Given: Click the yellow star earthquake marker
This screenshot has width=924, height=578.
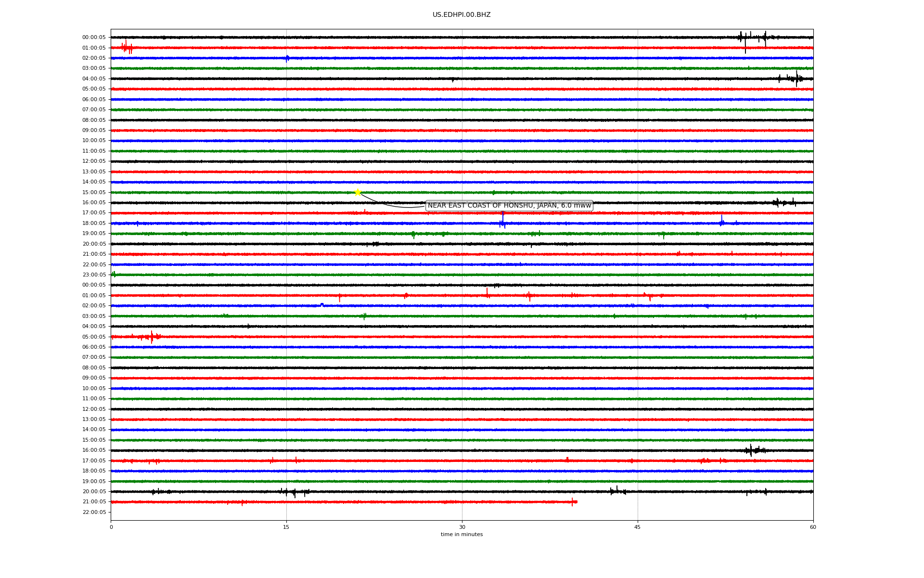Looking at the screenshot, I should pos(358,192).
